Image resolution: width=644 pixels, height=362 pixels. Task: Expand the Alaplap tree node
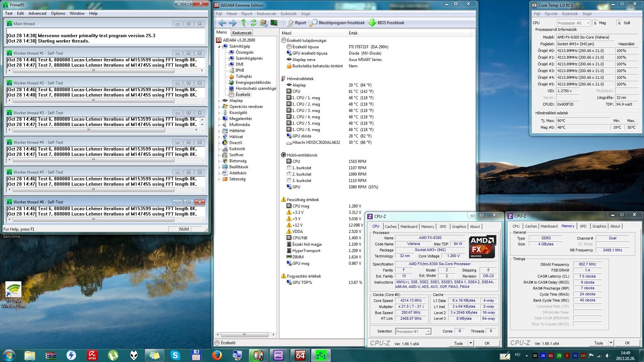tap(219, 101)
